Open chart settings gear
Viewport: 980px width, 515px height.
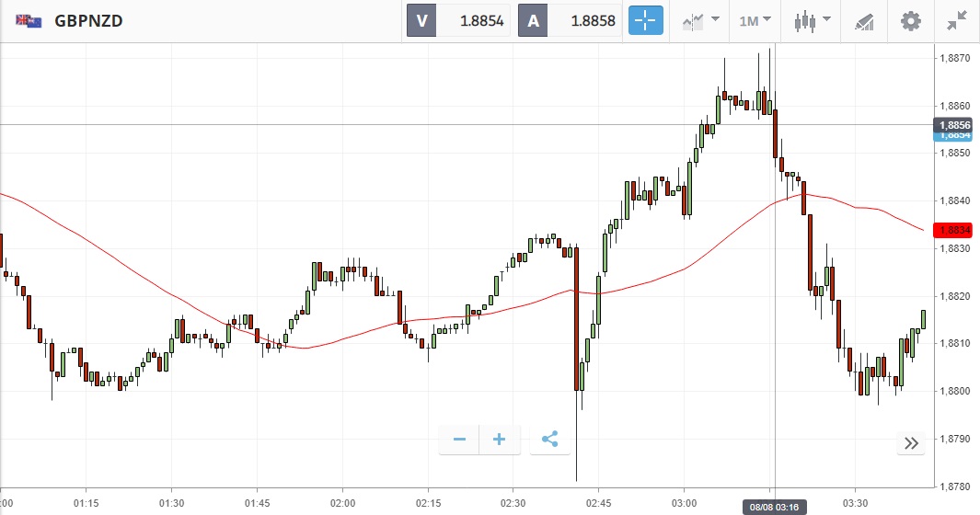pos(910,20)
